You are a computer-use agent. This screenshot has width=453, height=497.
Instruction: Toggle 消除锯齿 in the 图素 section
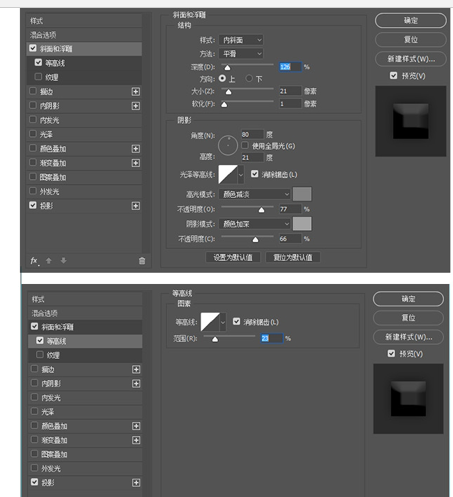pos(237,322)
